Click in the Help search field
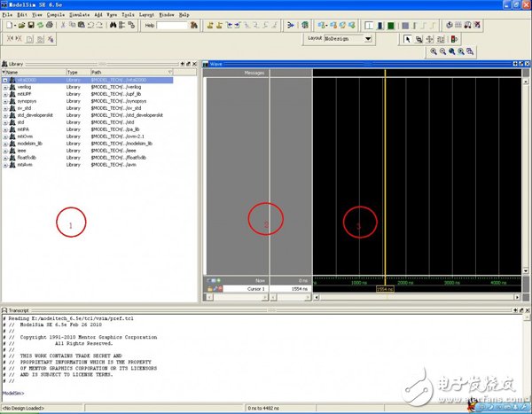Viewport: 532px width, 414px height. 172,26
